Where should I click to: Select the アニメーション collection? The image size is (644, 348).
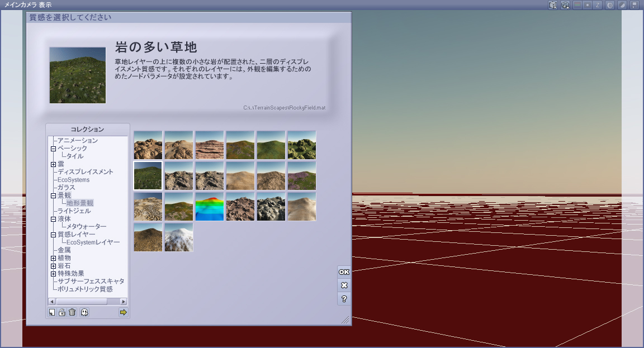point(78,140)
